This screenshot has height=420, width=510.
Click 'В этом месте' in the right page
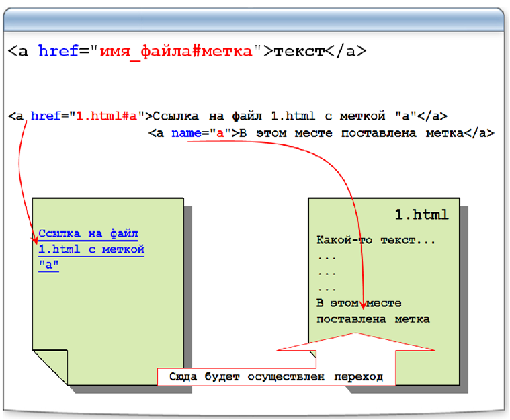tap(359, 303)
